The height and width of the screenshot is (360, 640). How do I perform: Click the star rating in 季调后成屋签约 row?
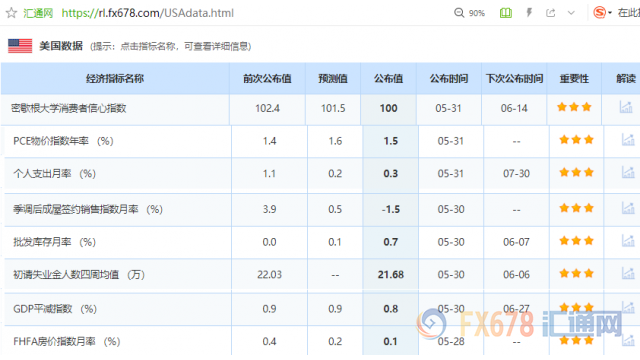(x=576, y=208)
